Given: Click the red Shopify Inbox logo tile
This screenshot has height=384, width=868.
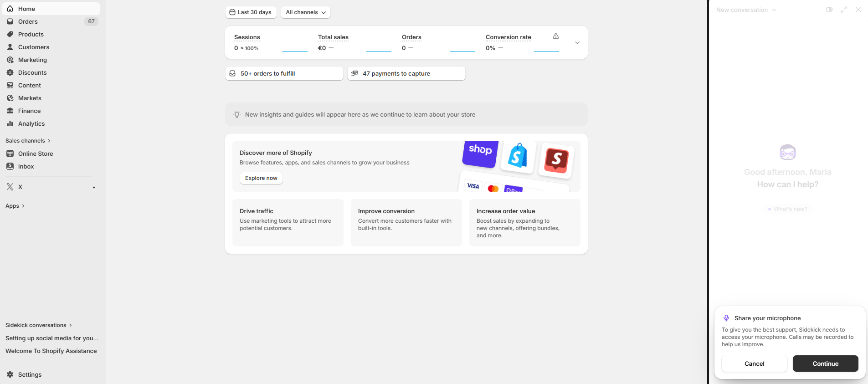Looking at the screenshot, I should [556, 160].
